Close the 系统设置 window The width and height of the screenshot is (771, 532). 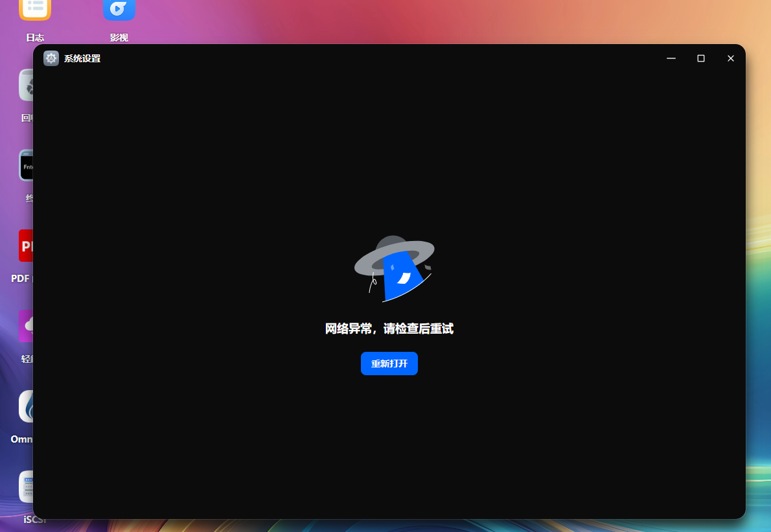click(x=730, y=58)
